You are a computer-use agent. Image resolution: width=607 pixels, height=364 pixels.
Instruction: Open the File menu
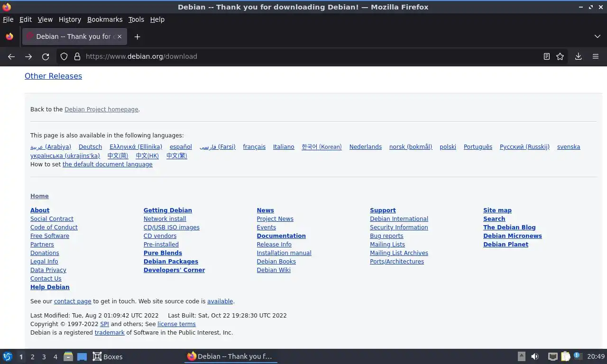tap(8, 19)
